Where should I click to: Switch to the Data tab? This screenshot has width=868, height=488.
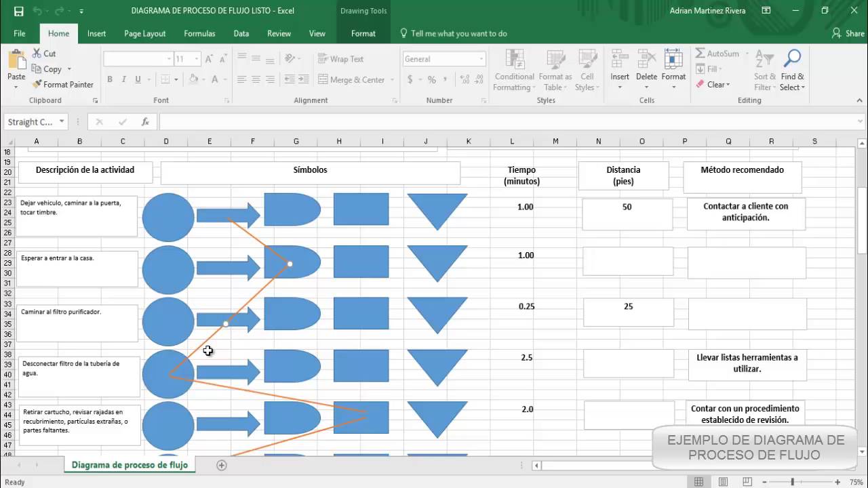[x=241, y=33]
